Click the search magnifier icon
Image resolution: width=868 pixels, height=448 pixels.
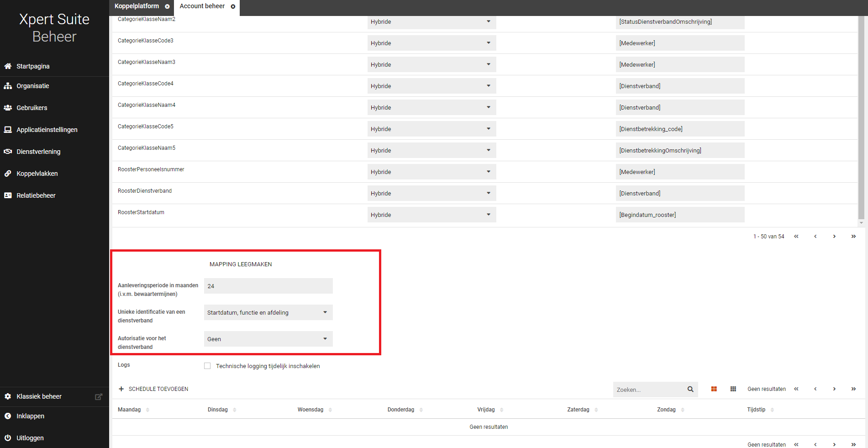(690, 389)
